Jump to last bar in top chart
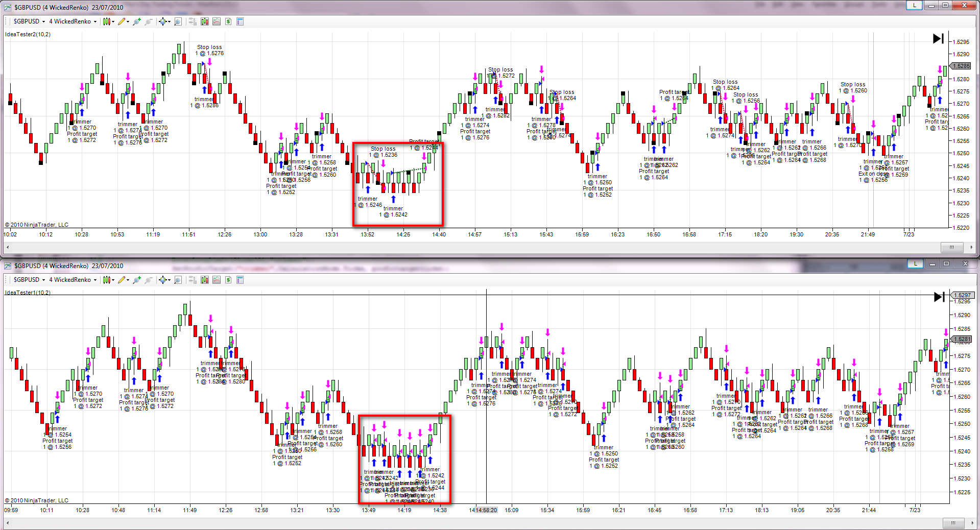Screen dimensions: 980x530 coord(938,39)
